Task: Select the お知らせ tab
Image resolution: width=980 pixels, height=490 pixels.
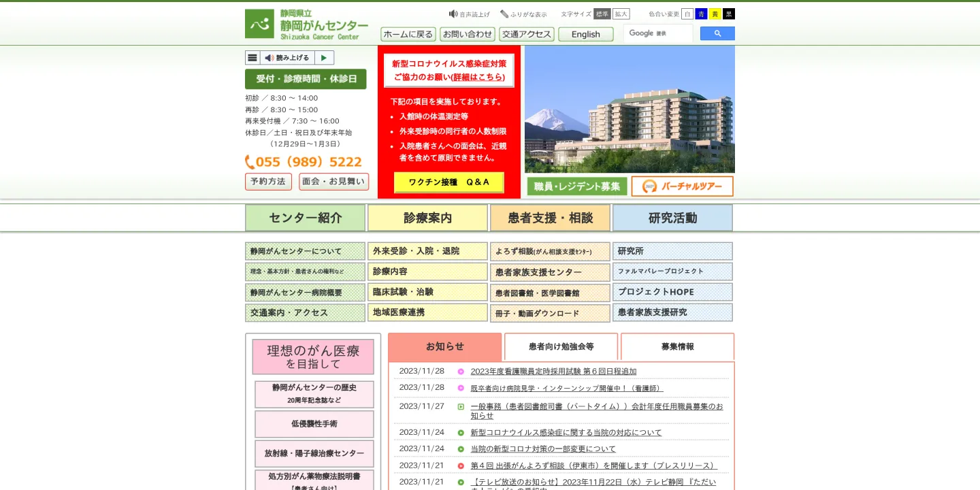Action: (x=445, y=347)
